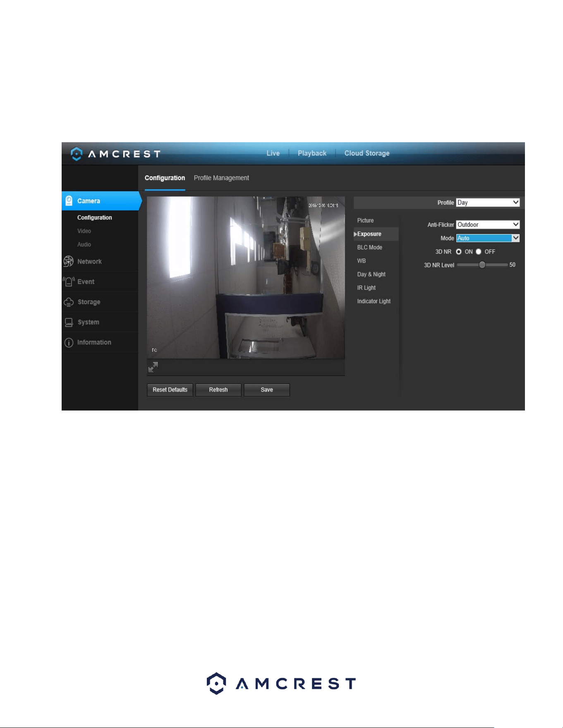Image resolution: width=563 pixels, height=728 pixels.
Task: Click the Event alarm bell icon
Action: [69, 282]
